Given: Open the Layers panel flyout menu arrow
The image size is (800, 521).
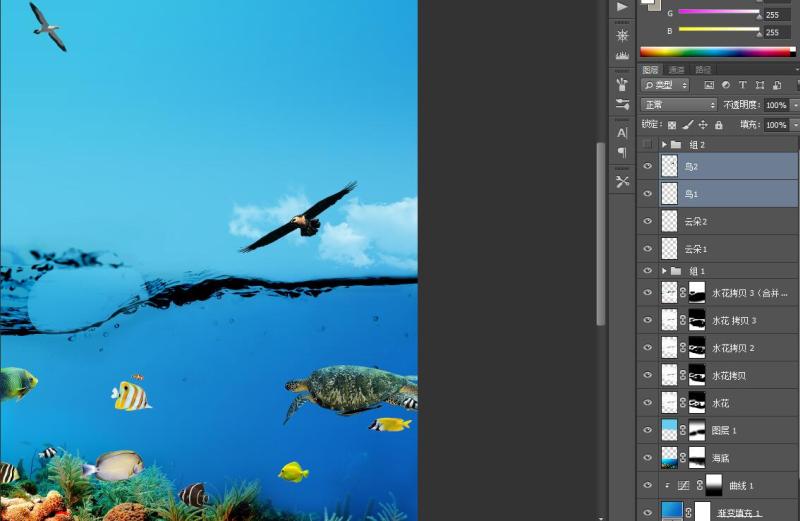Looking at the screenshot, I should (x=796, y=69).
